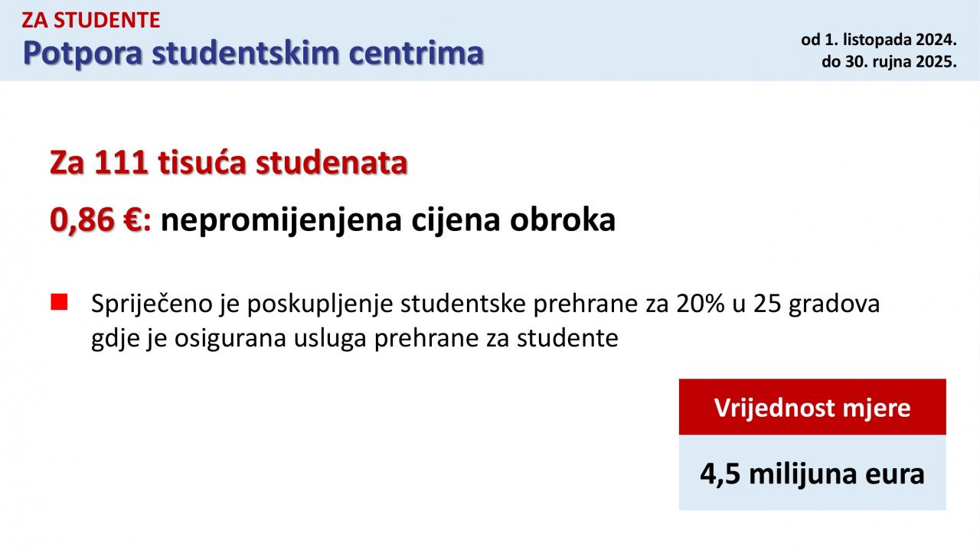Click the "gdje je osigurana usluga" second line
The image size is (980, 550).
tap(354, 339)
